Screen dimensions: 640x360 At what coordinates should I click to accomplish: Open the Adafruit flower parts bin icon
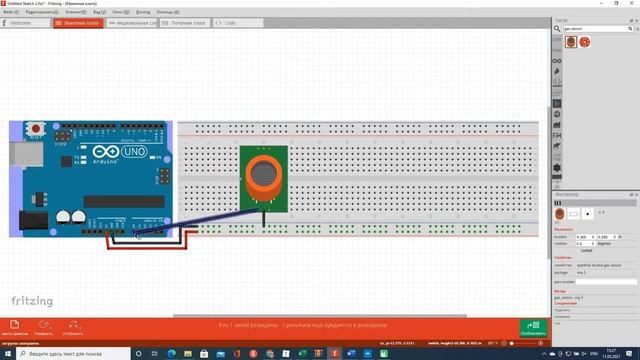pyautogui.click(x=557, y=167)
